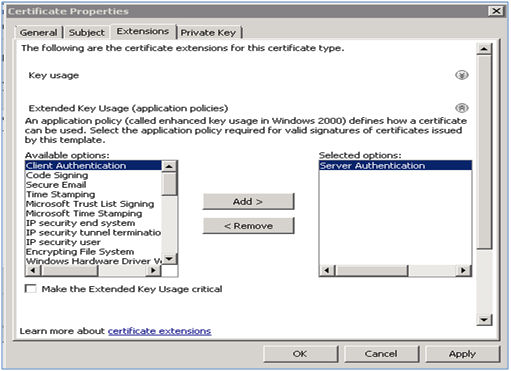Image resolution: width=511 pixels, height=371 pixels.
Task: Close the Certificate Properties dialog
Action: 496,11
